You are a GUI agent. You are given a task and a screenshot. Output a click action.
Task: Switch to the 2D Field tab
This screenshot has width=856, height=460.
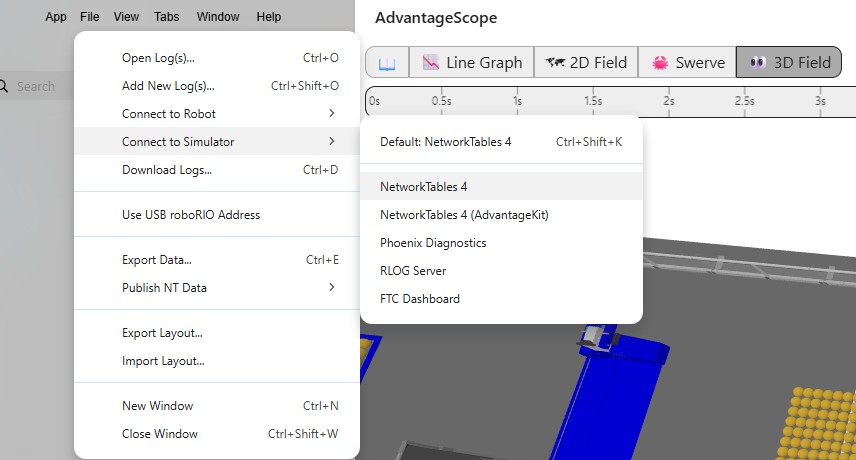(x=586, y=63)
